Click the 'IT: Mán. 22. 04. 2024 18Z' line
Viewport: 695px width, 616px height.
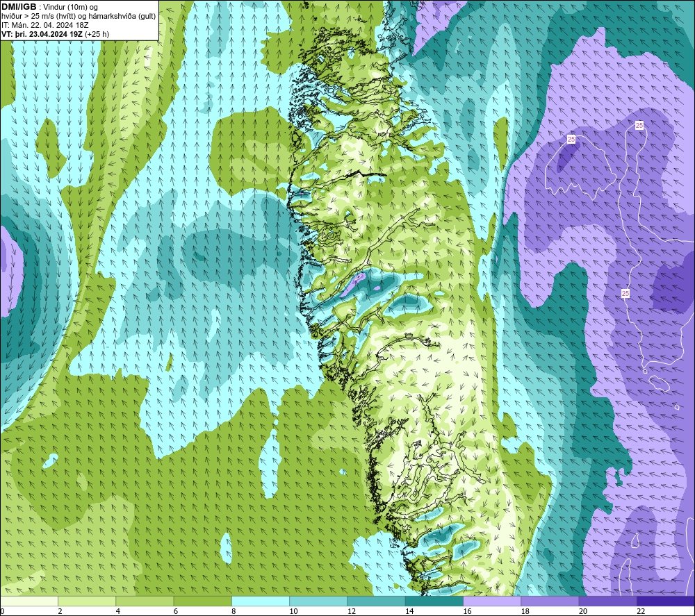click(x=45, y=25)
